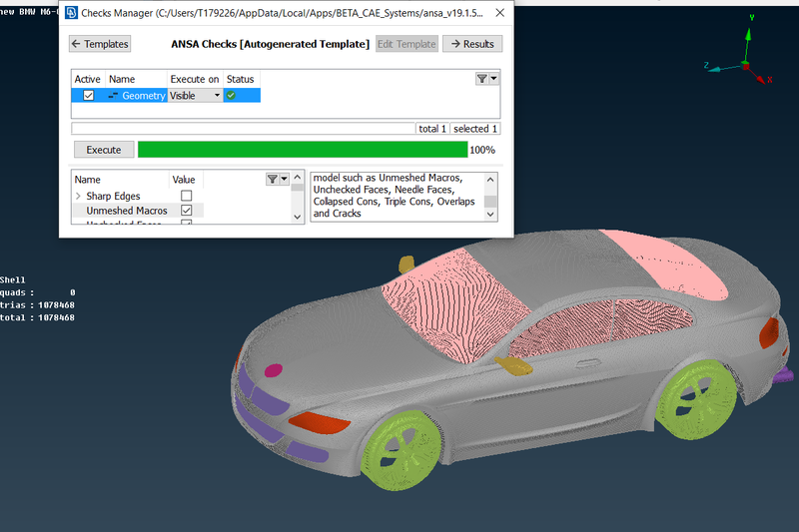Go back to Templates
The height and width of the screenshot is (532, 799).
click(x=99, y=44)
